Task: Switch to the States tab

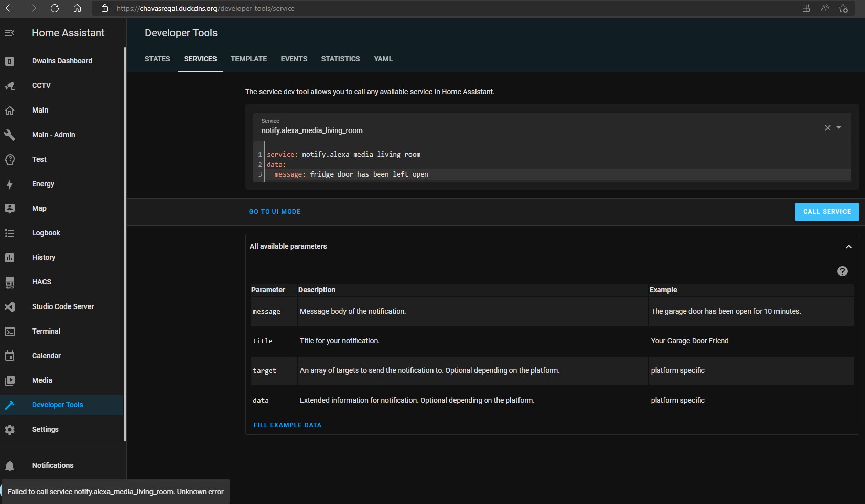Action: click(157, 59)
